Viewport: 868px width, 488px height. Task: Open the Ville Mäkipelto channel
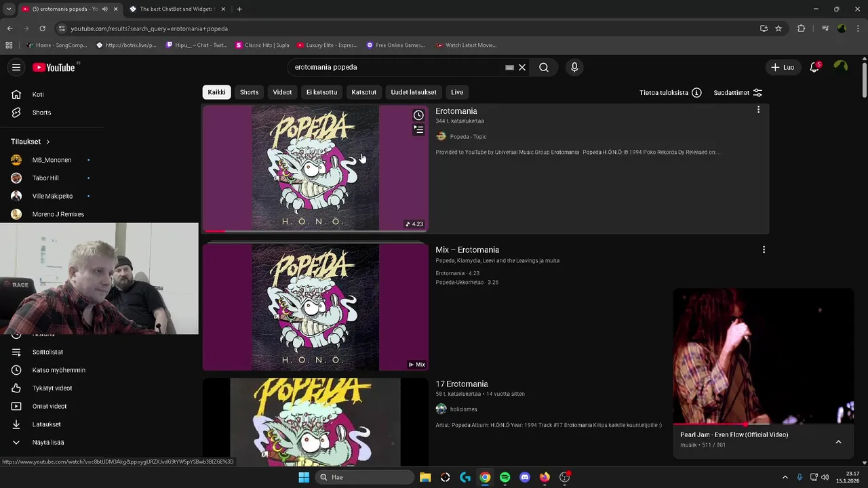click(x=52, y=196)
